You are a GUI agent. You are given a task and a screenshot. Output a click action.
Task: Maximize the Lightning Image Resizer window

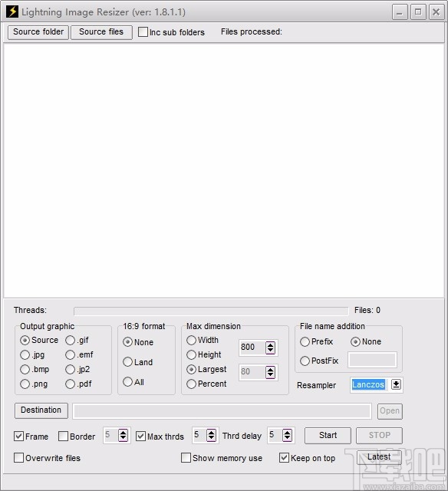(418, 12)
